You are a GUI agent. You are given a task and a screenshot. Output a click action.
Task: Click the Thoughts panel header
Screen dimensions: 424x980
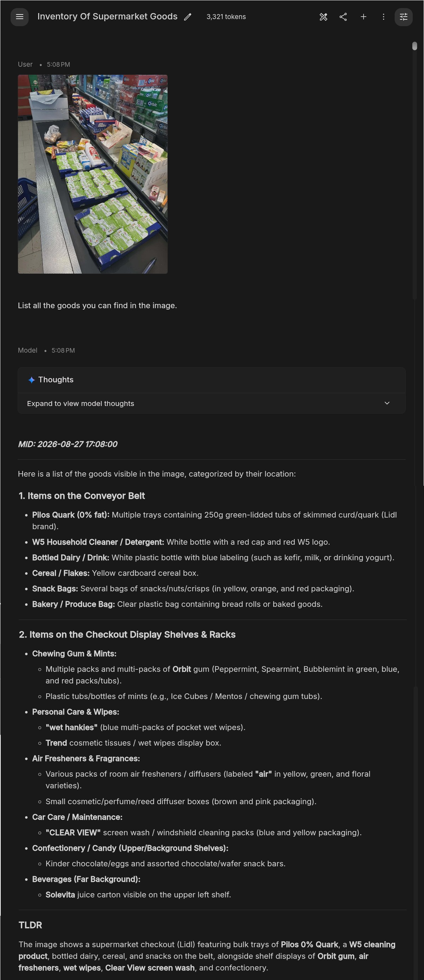212,380
